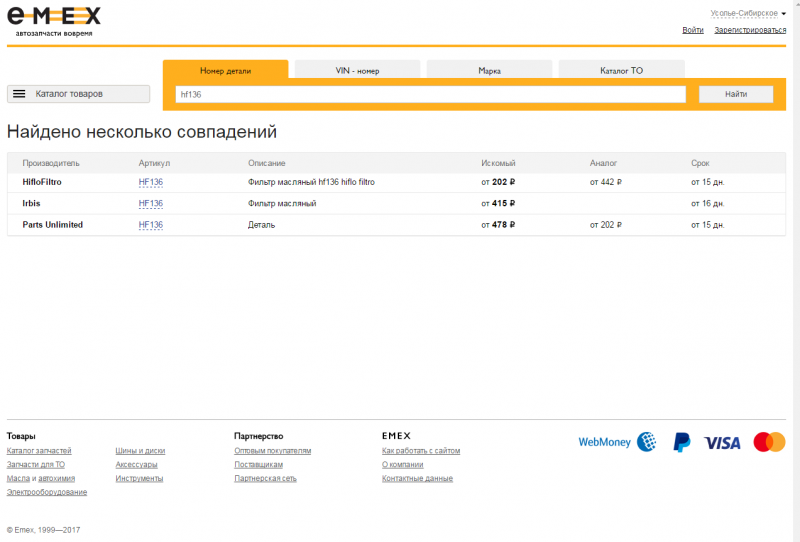800x542 pixels.
Task: Click the PayPal payment icon
Action: click(x=681, y=442)
